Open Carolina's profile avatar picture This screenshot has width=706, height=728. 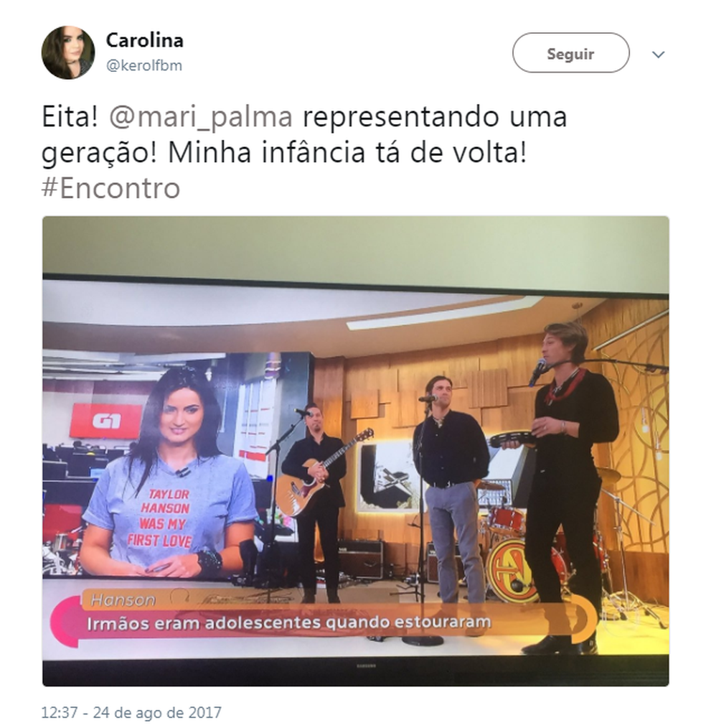(68, 52)
